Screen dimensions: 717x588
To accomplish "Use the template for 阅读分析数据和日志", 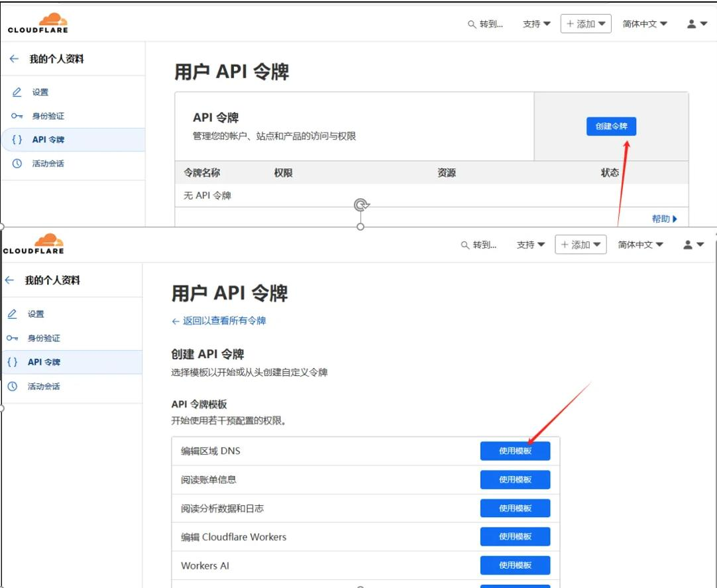I will pyautogui.click(x=515, y=508).
